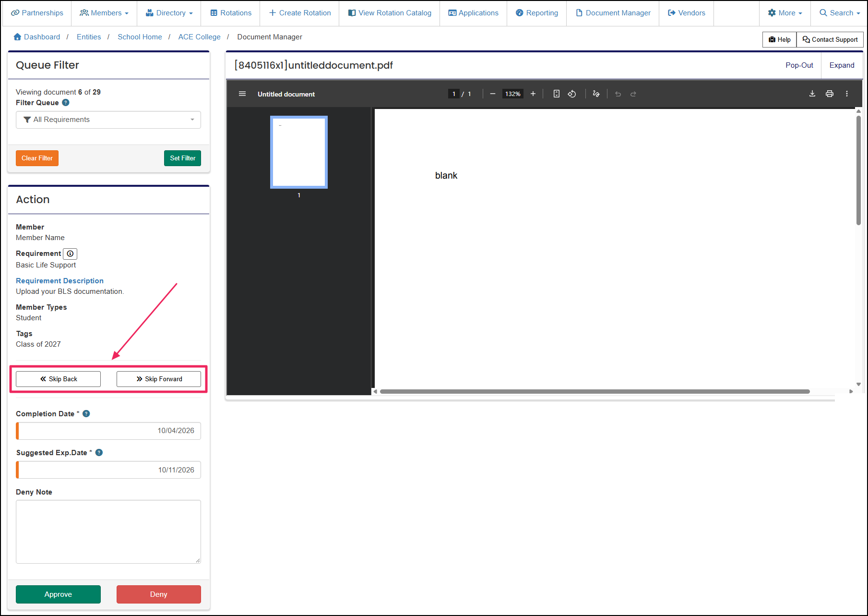Select page 1 thumbnail in sidebar

tap(299, 152)
